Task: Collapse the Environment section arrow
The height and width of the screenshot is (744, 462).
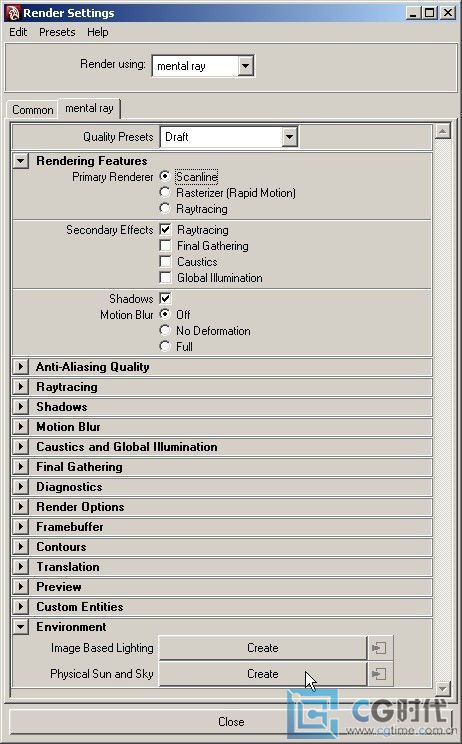Action: (x=20, y=627)
